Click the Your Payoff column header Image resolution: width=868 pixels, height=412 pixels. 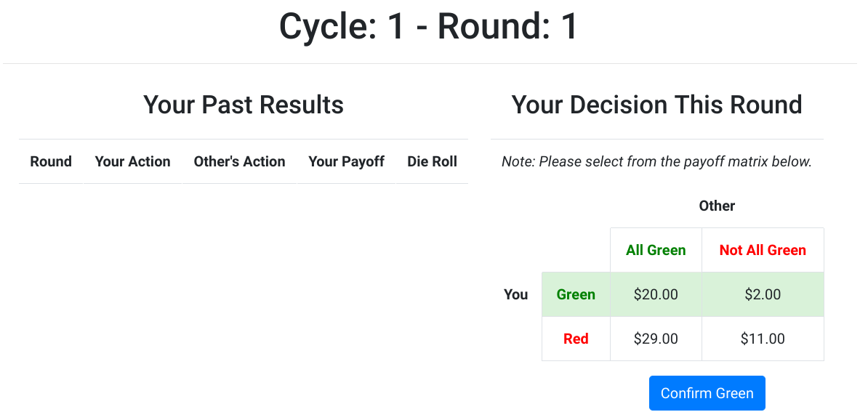(x=346, y=161)
